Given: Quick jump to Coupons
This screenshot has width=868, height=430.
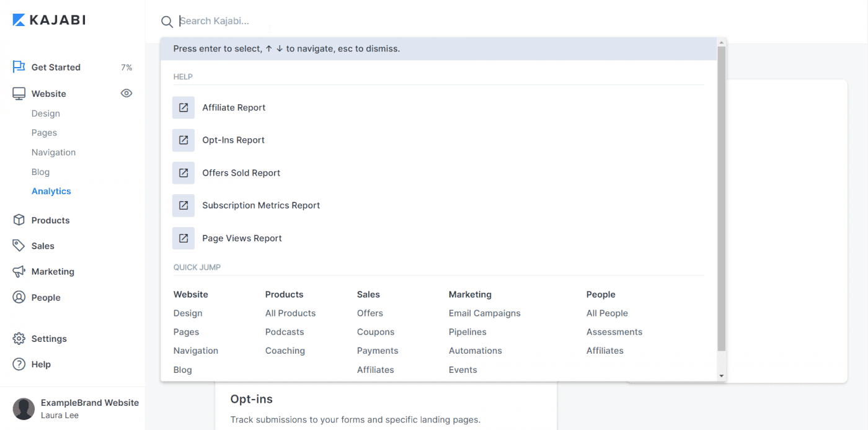Looking at the screenshot, I should tap(376, 332).
